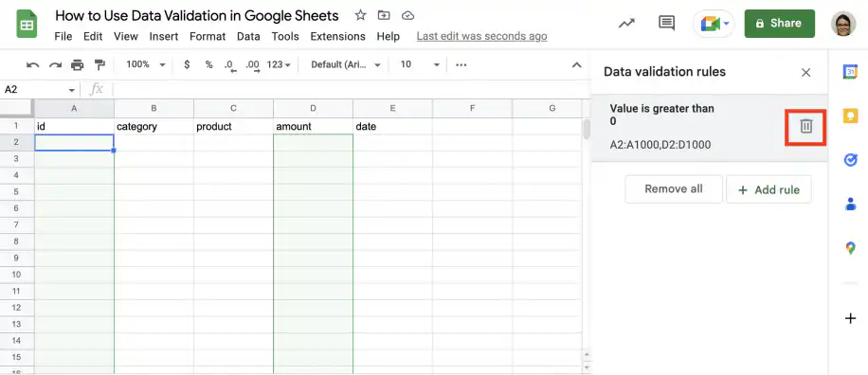
Task: Increase decimal places
Action: pos(252,65)
